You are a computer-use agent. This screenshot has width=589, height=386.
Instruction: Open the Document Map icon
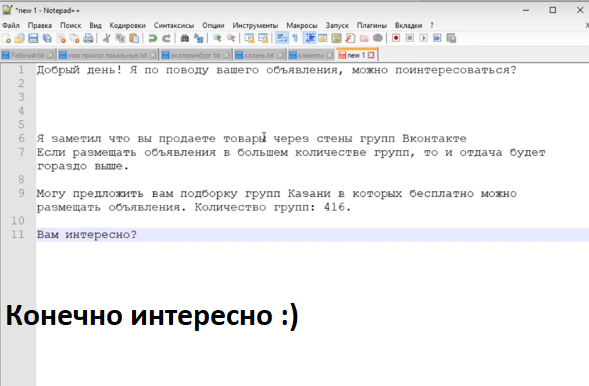[x=337, y=38]
